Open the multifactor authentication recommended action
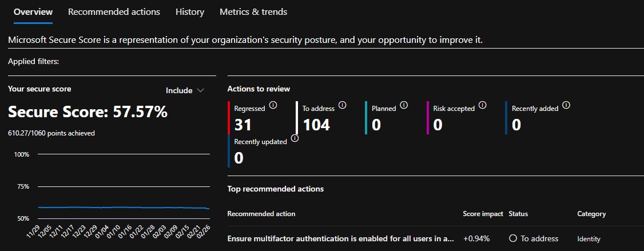644x251 pixels. (341, 238)
